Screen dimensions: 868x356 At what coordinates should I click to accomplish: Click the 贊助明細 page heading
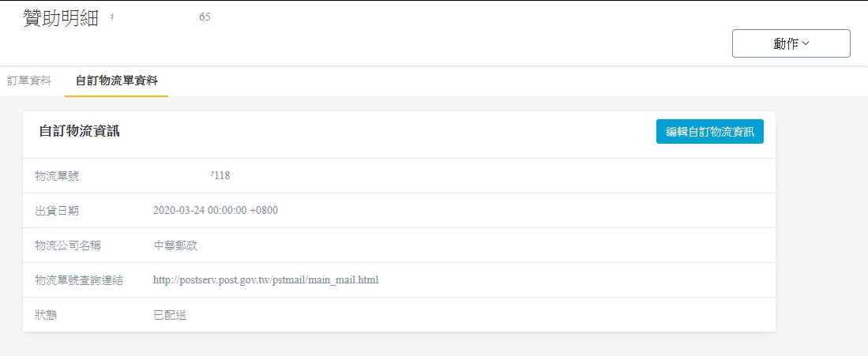[61, 18]
